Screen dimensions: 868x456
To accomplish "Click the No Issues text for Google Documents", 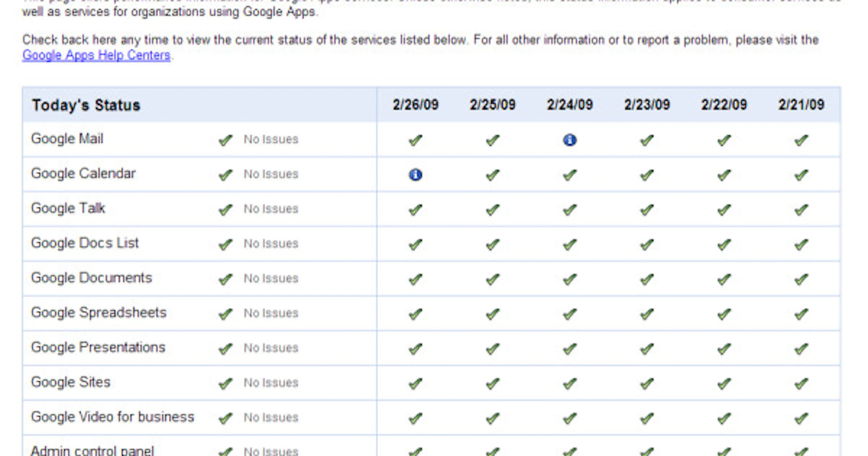I will coord(271,278).
